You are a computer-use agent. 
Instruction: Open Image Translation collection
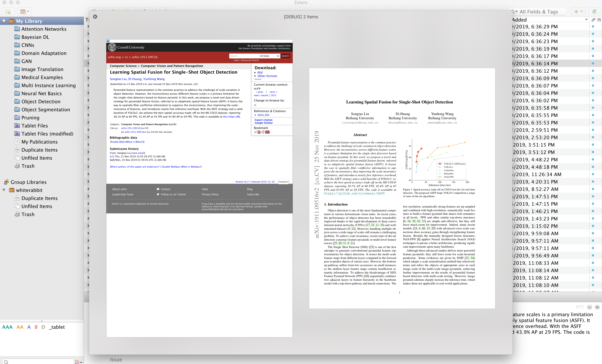click(42, 69)
